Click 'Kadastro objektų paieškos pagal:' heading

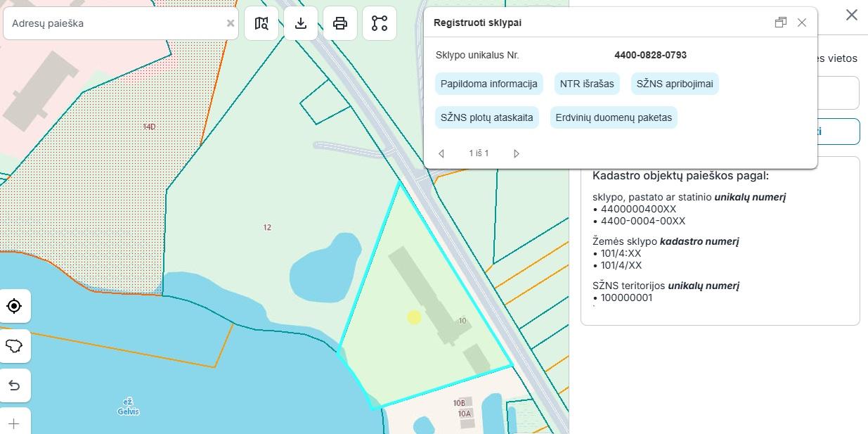(680, 176)
